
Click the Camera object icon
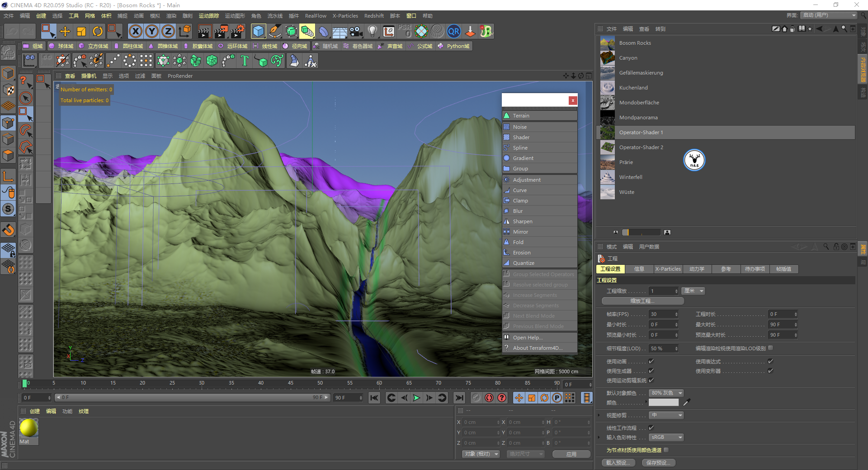pyautogui.click(x=356, y=31)
